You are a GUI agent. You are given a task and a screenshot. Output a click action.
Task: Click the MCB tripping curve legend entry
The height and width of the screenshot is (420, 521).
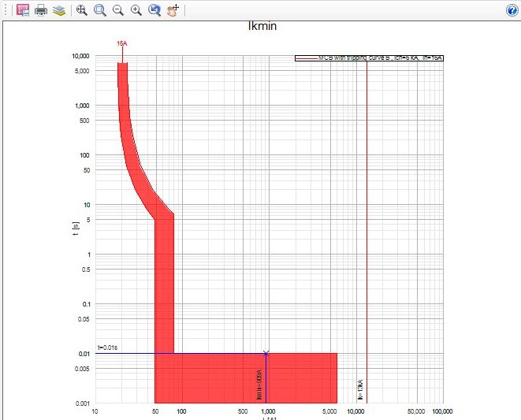coord(369,58)
